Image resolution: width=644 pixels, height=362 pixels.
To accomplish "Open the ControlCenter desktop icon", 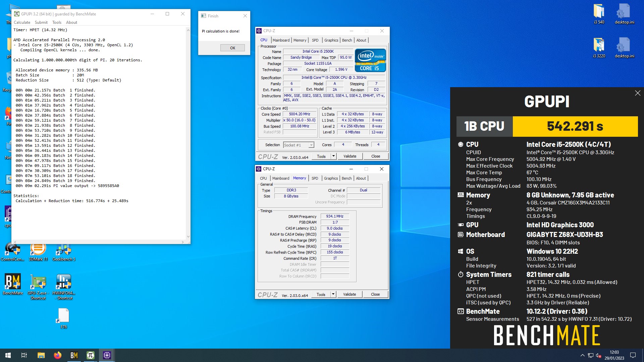I will point(12,252).
